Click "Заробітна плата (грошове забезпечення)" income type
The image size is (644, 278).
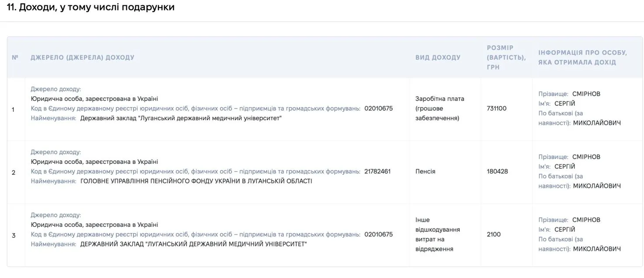(440, 108)
